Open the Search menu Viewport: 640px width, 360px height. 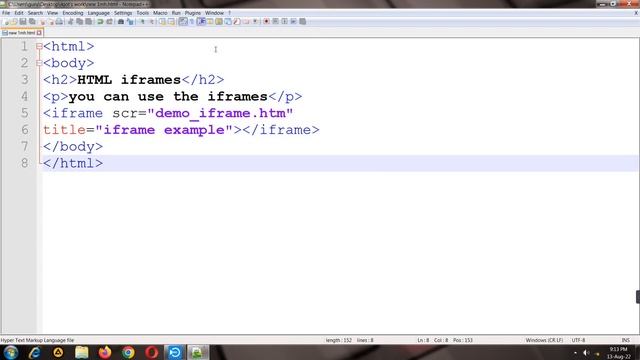tap(35, 13)
